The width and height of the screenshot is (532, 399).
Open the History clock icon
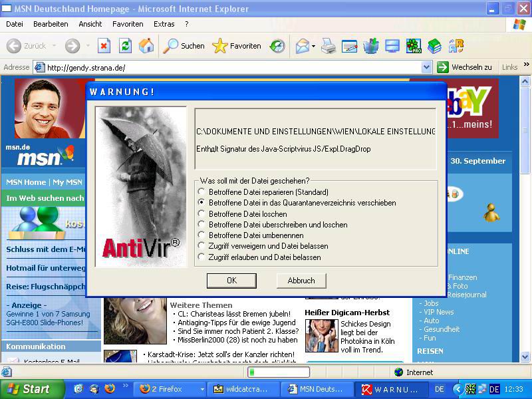pyautogui.click(x=277, y=46)
